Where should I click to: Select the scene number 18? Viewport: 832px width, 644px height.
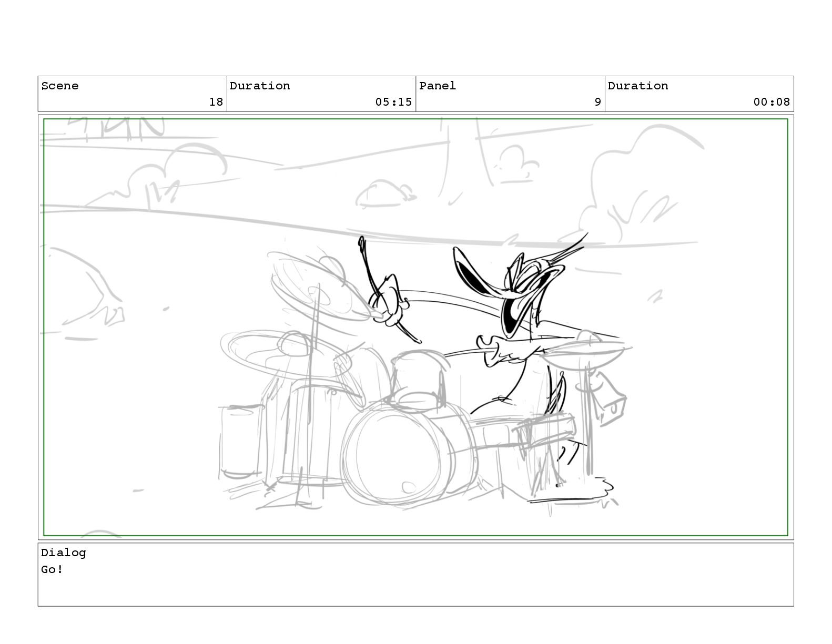216,102
